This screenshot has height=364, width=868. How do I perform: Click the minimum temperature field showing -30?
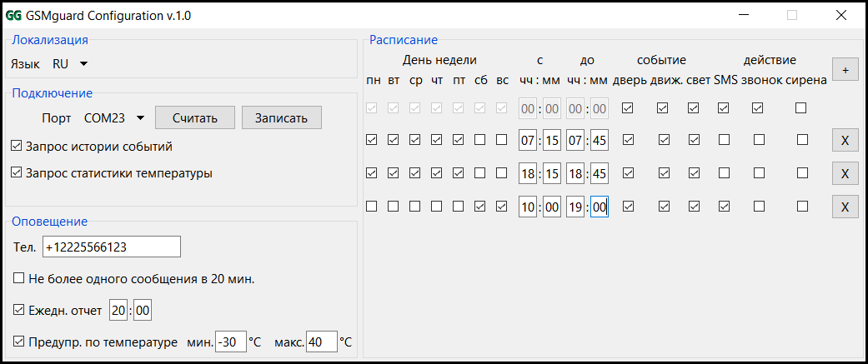(x=230, y=342)
